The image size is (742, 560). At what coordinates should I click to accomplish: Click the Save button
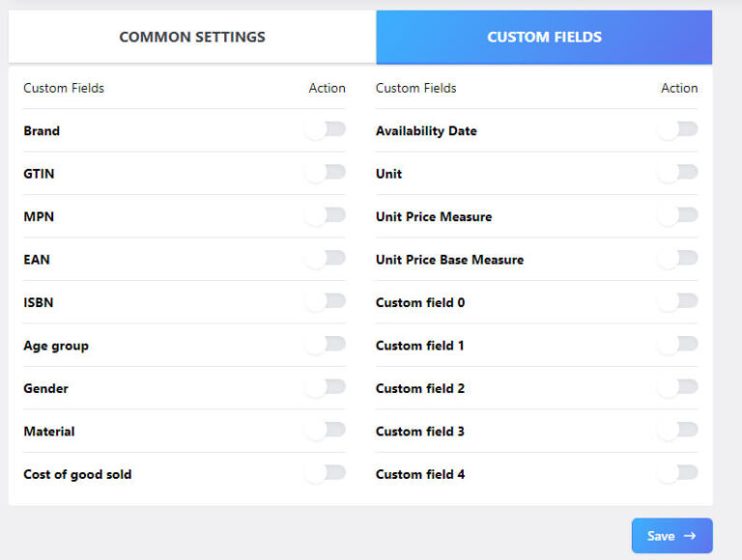click(x=671, y=536)
